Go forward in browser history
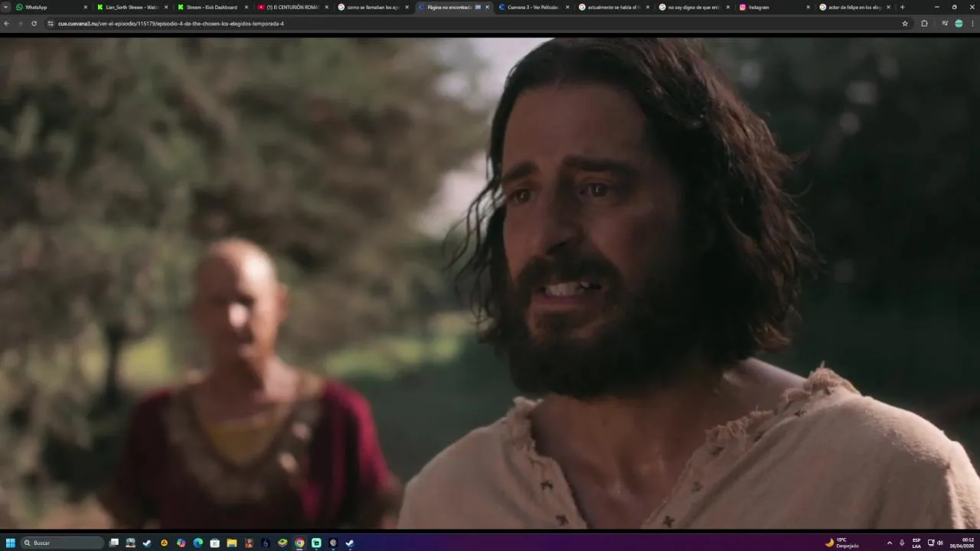Viewport: 980px width, 551px height. 21,24
